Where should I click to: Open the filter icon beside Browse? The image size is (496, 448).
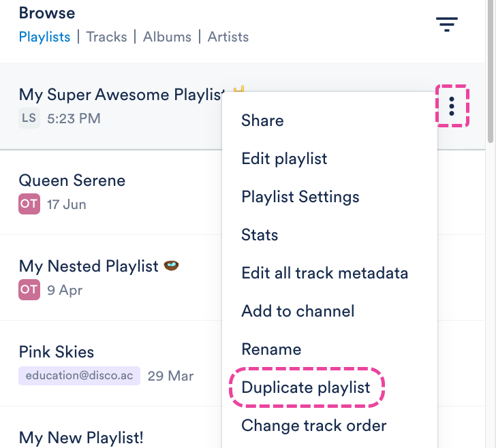pyautogui.click(x=447, y=25)
